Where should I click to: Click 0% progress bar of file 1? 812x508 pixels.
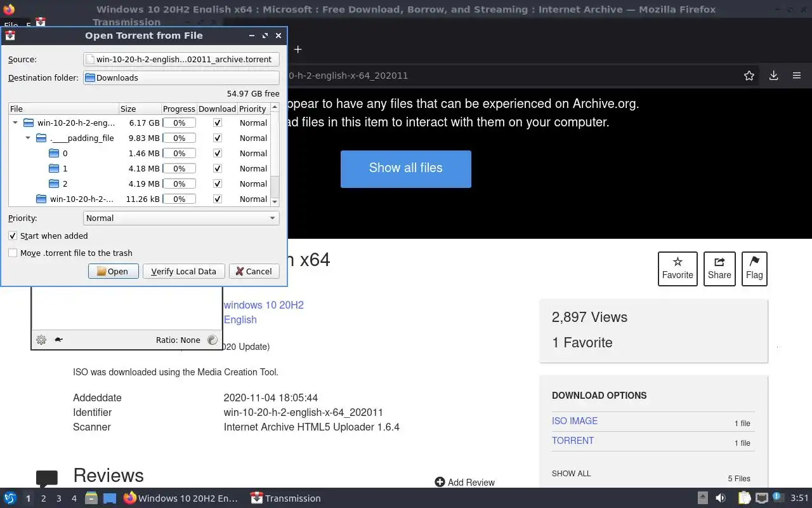click(x=180, y=168)
